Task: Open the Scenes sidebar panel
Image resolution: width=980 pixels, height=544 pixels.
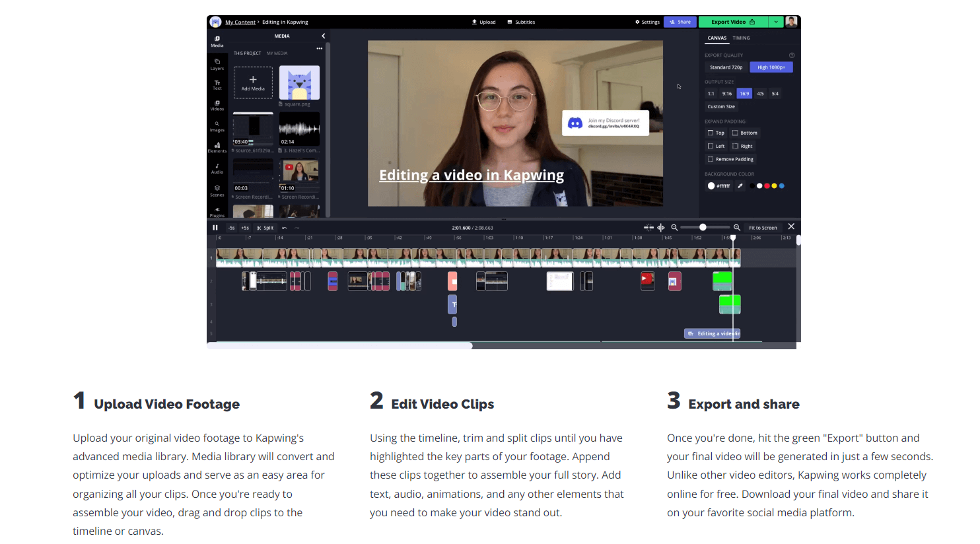Action: (217, 191)
